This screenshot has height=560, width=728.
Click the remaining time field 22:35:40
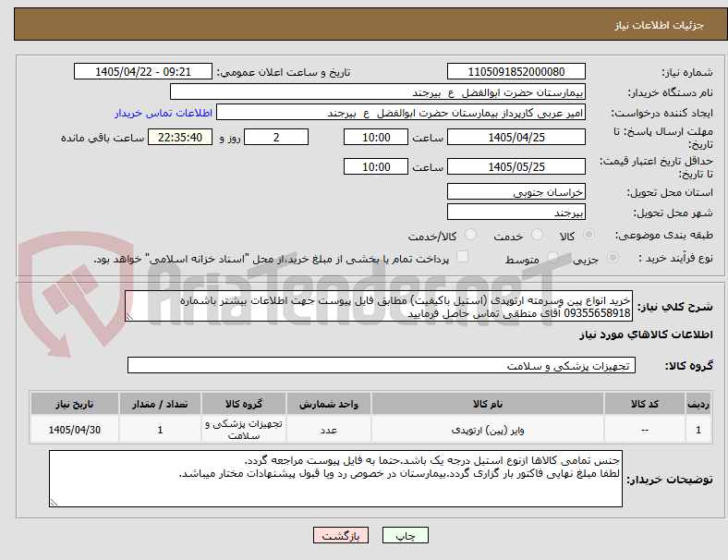click(180, 138)
